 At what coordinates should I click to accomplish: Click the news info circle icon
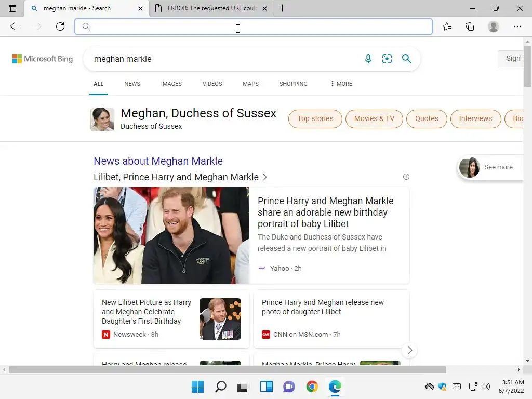tap(406, 177)
